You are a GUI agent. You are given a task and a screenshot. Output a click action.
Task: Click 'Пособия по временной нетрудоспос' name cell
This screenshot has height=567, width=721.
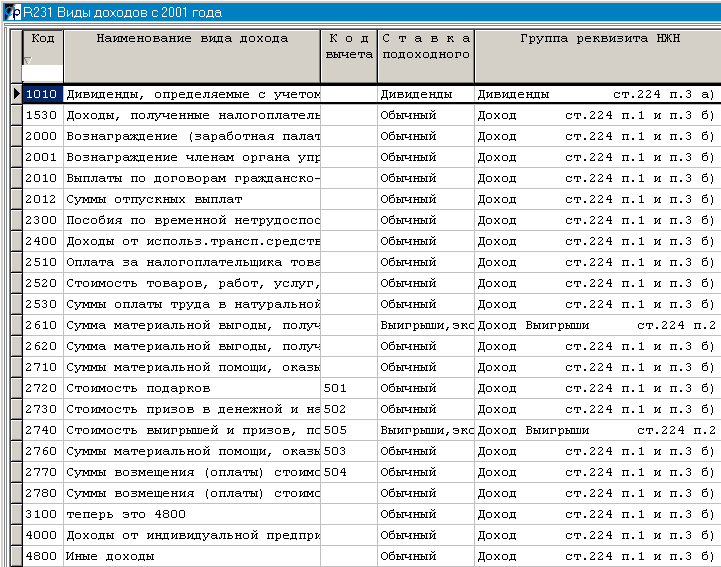coord(192,220)
